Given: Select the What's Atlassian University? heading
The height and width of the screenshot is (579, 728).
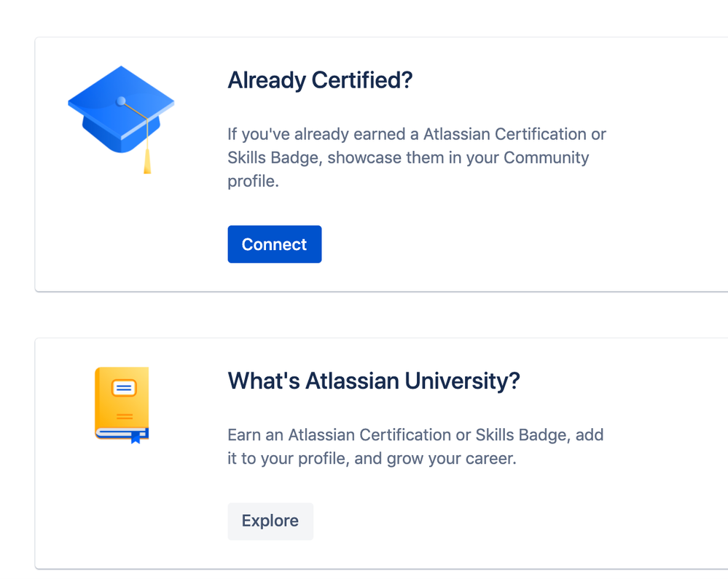Looking at the screenshot, I should click(374, 381).
